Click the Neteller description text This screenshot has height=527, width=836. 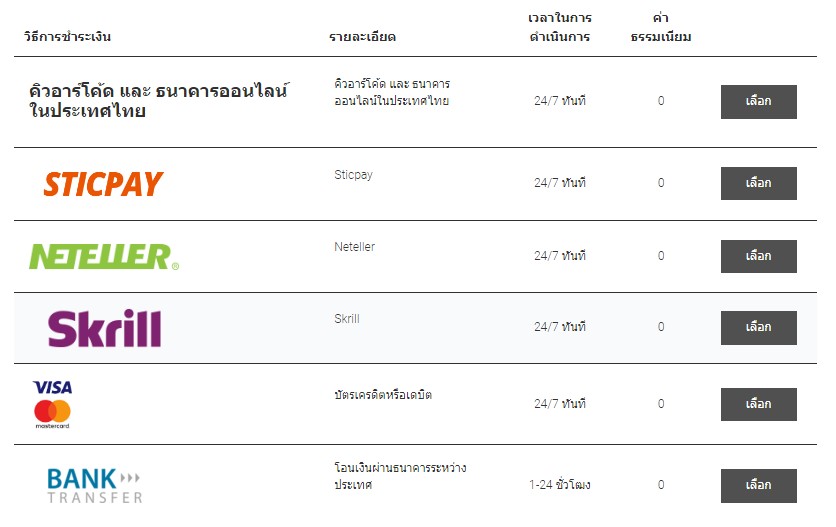(354, 246)
